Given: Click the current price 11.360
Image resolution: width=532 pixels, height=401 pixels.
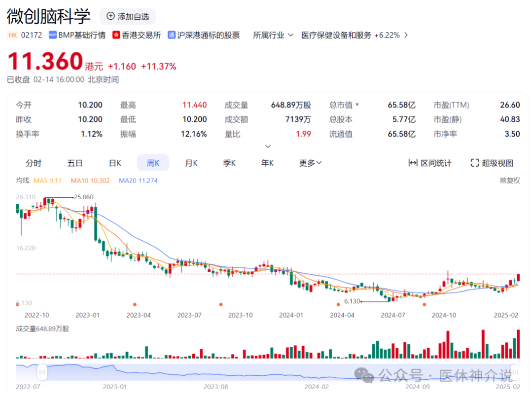Looking at the screenshot, I should point(45,61).
